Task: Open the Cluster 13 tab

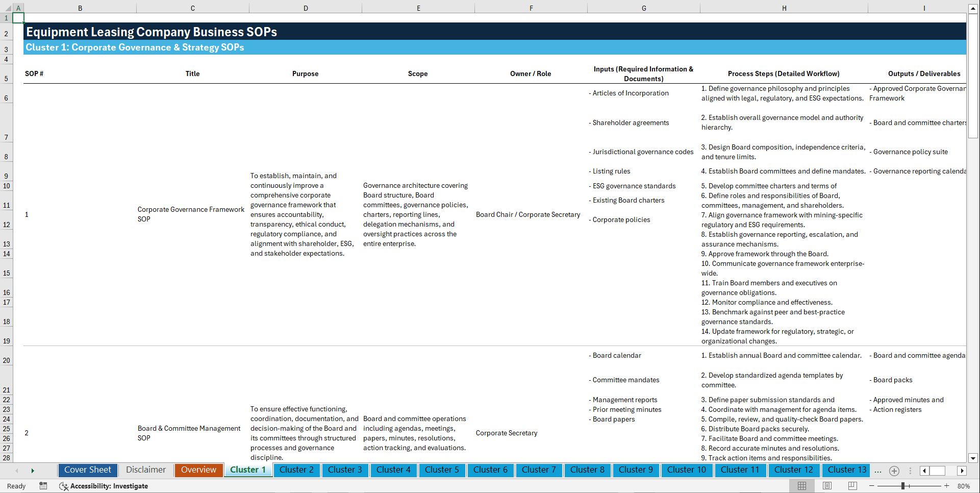Action: pos(846,470)
